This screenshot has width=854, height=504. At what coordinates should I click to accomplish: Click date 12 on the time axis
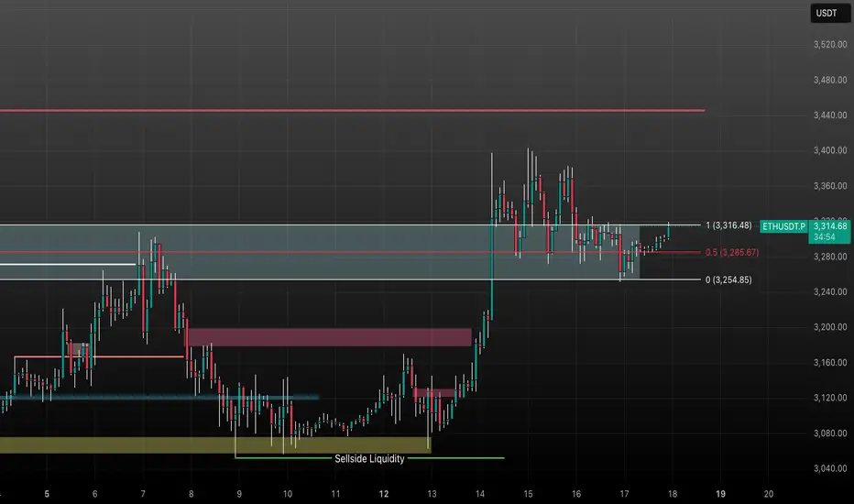(x=384, y=494)
